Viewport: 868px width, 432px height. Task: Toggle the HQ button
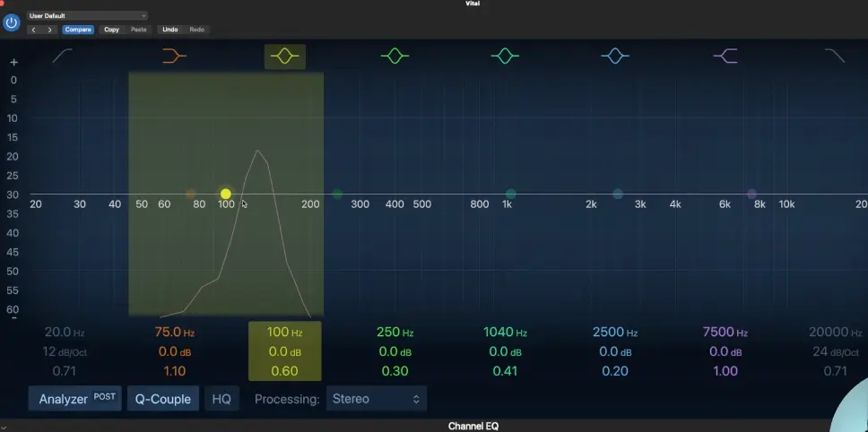coord(221,399)
